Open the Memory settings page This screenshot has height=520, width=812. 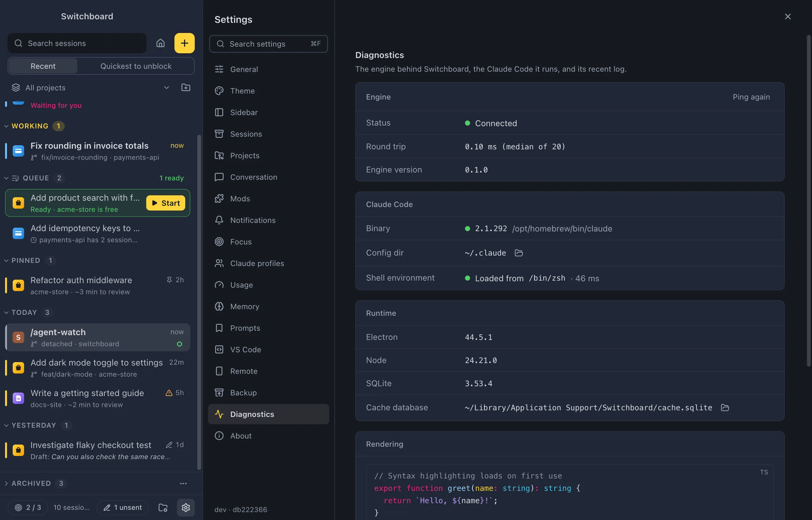(269, 306)
